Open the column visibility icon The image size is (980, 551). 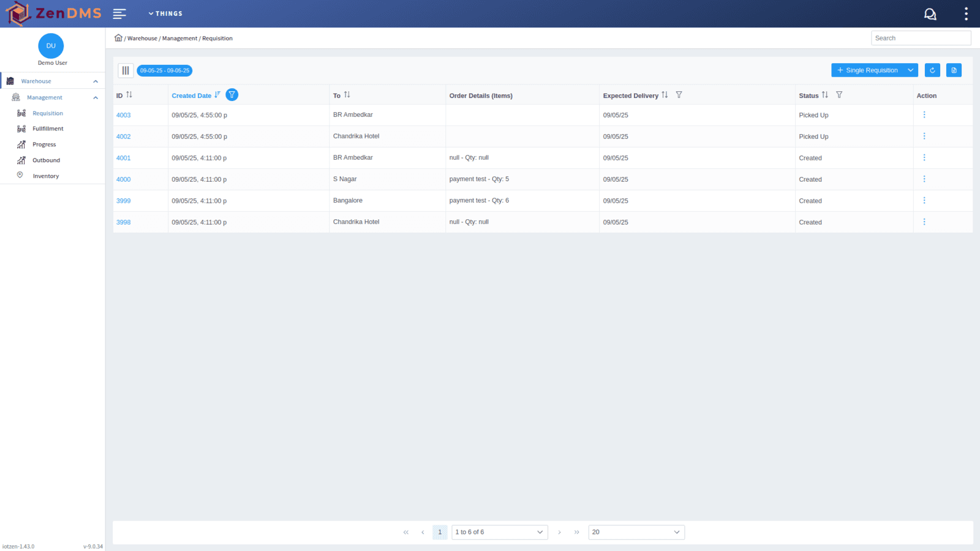[x=126, y=70]
